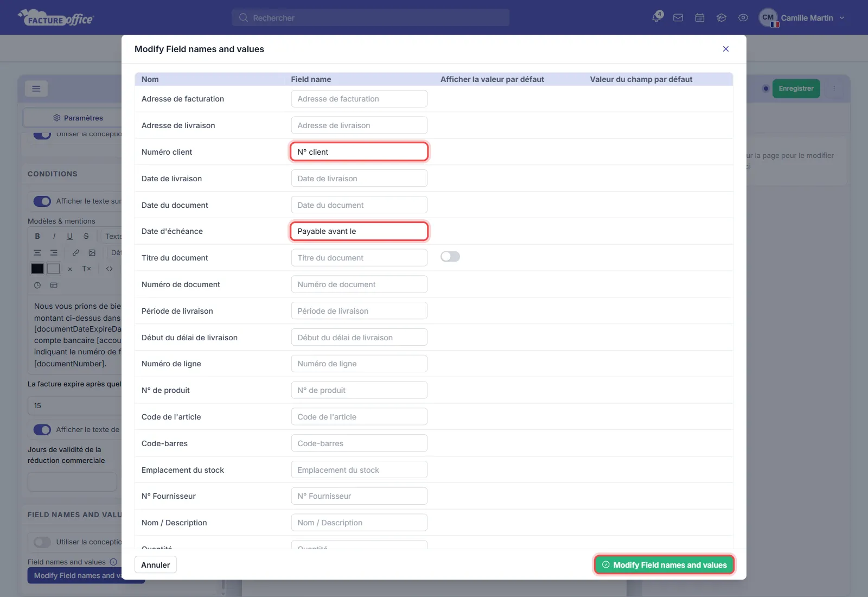Cancel the dialog with Annuler
Image resolution: width=868 pixels, height=597 pixels.
156,565
